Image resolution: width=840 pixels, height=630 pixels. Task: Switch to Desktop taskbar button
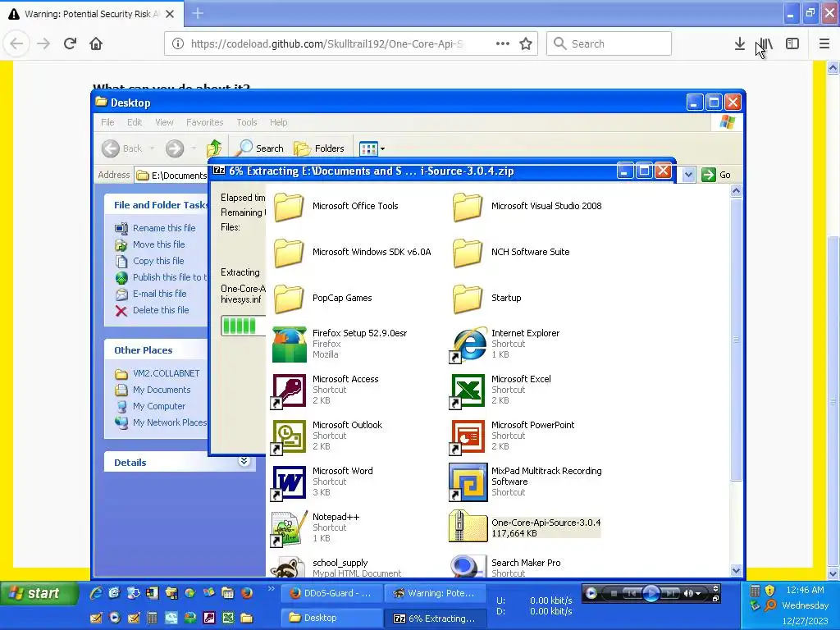click(x=332, y=619)
